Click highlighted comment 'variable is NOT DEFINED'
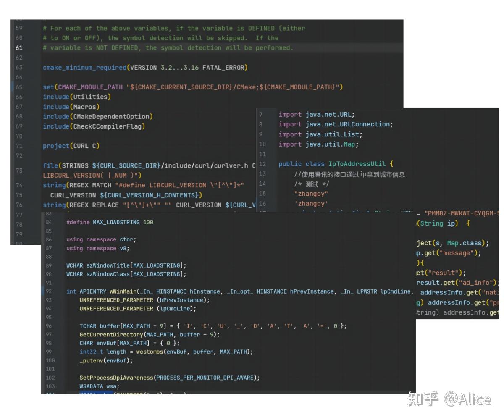 tap(168, 48)
